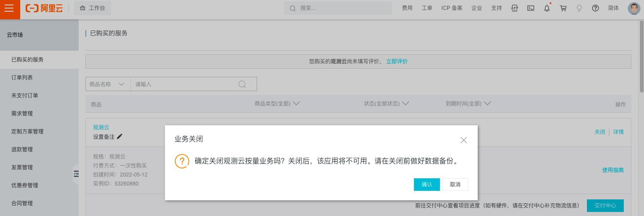Click the 实例ID：53260880 text
The height and width of the screenshot is (216, 644).
[115, 184]
